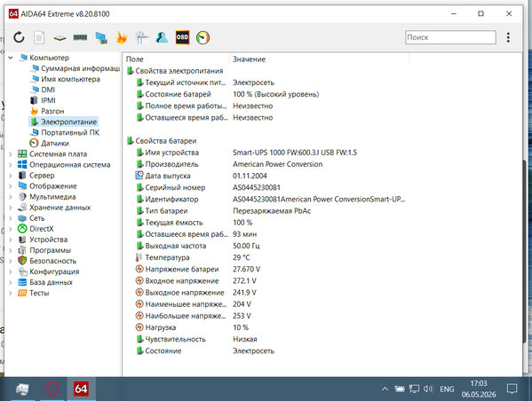Launch the disk benchmark drive icon
Viewport: 532px width, 401px height.
[x=60, y=38]
